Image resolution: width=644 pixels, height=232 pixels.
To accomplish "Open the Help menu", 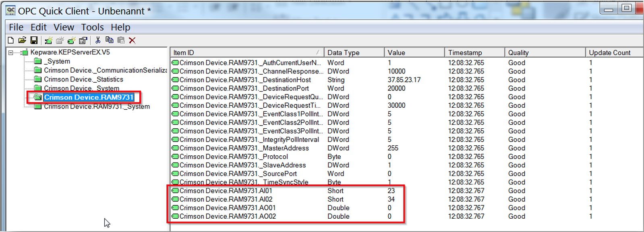I will point(120,27).
